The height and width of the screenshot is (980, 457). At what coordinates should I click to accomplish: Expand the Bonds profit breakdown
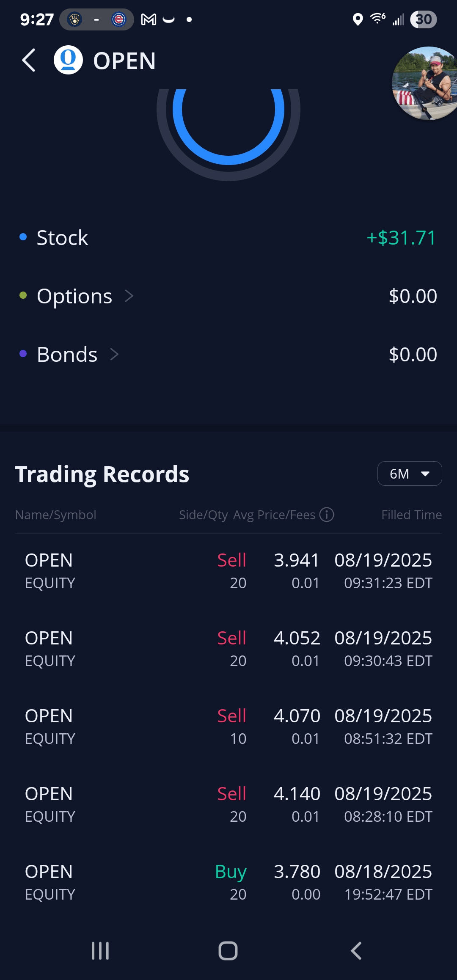tap(77, 355)
